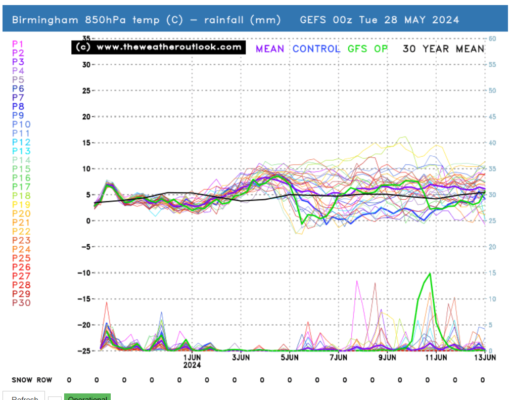Click the 60 rainfall axis value
This screenshot has height=400, width=511.
point(492,39)
